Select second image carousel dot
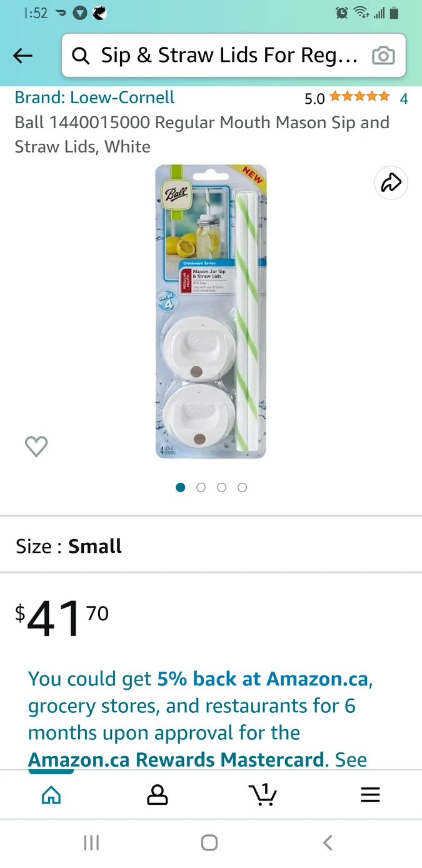 pyautogui.click(x=201, y=487)
